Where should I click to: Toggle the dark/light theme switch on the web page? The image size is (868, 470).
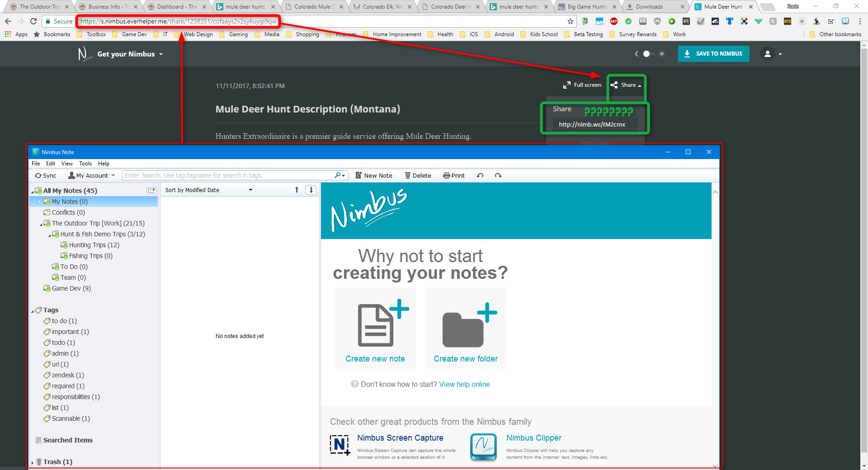click(650, 54)
